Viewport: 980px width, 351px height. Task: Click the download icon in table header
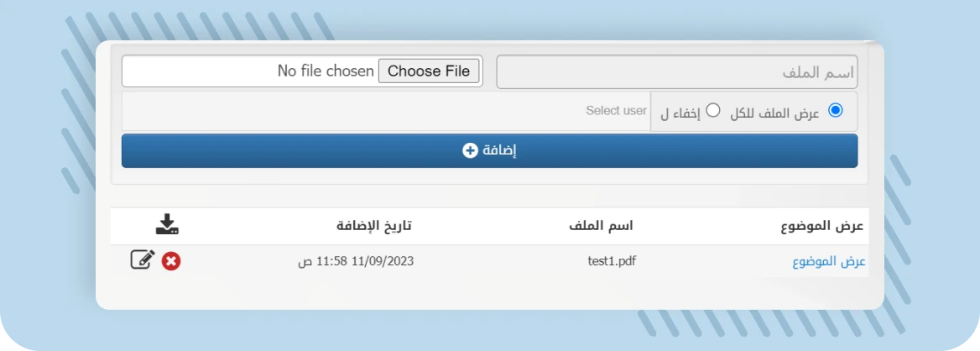(x=167, y=224)
